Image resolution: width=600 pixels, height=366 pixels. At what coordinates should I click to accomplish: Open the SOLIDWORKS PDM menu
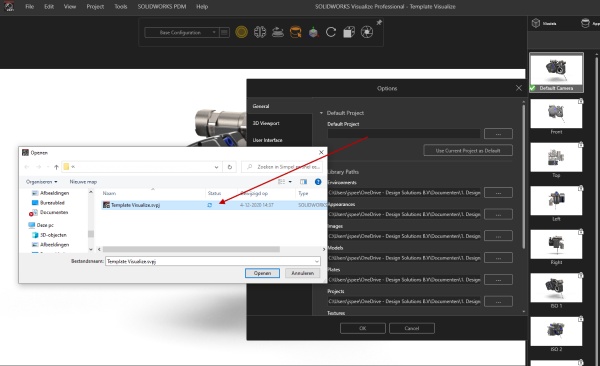[161, 7]
